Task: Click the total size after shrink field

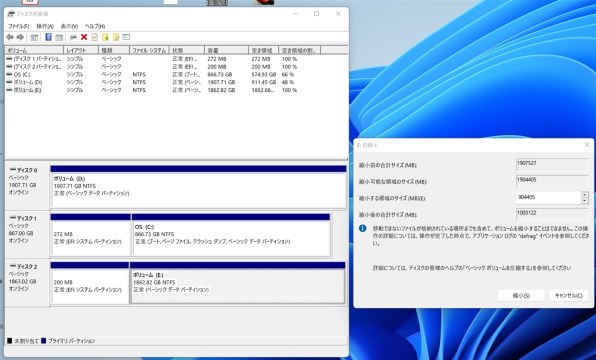Action: point(552,214)
